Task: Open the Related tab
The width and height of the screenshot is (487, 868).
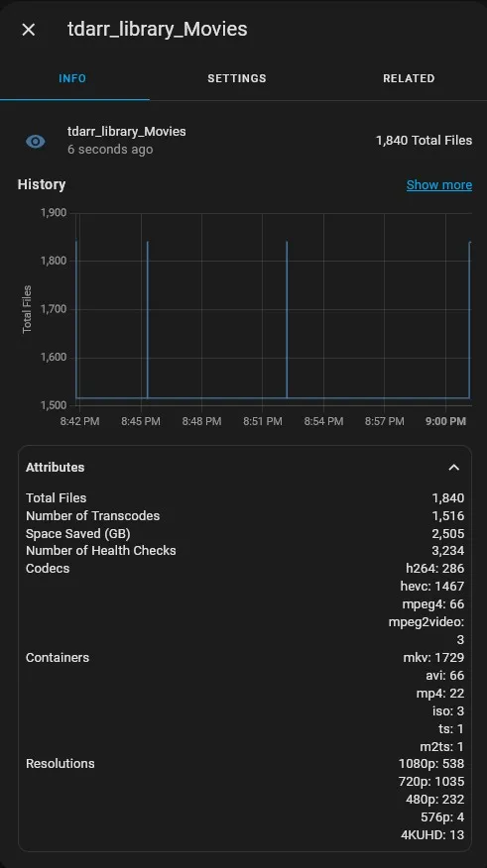Action: pyautogui.click(x=409, y=78)
